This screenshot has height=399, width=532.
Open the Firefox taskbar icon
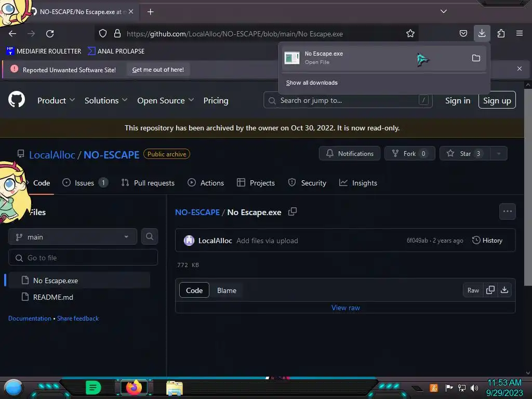point(134,388)
